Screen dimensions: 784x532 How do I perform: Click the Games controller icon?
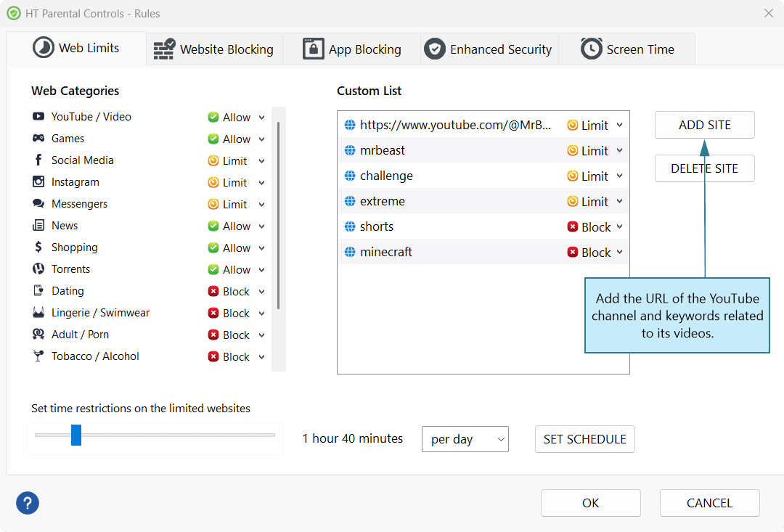[x=38, y=139]
